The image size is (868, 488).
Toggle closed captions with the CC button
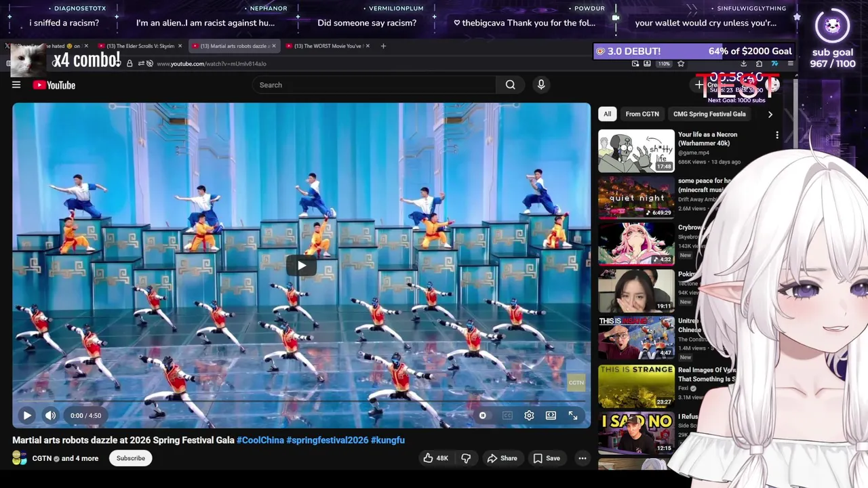click(x=507, y=415)
